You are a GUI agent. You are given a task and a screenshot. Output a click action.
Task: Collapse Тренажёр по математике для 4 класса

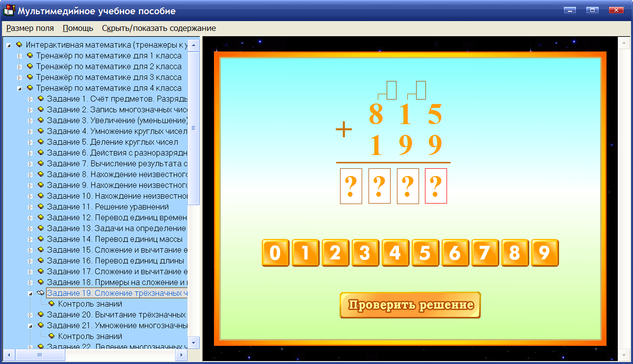20,88
